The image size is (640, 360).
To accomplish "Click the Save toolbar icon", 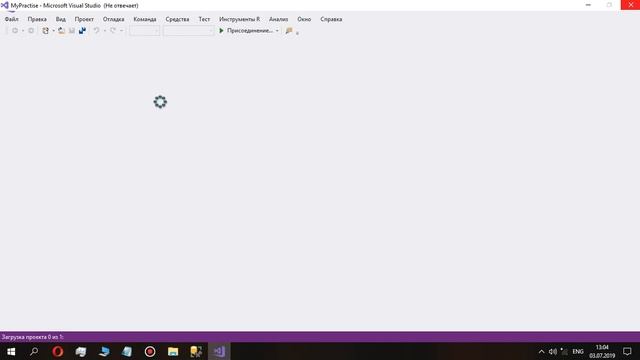I will click(72, 31).
